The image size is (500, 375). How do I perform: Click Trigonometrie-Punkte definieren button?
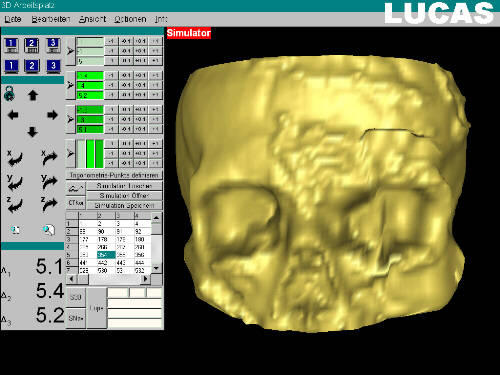click(x=114, y=175)
